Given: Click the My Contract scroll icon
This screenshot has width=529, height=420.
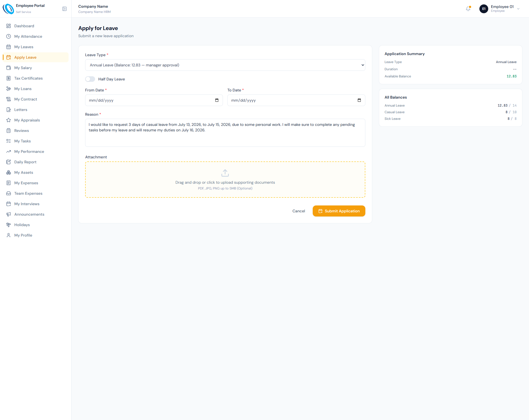Looking at the screenshot, I should point(9,99).
